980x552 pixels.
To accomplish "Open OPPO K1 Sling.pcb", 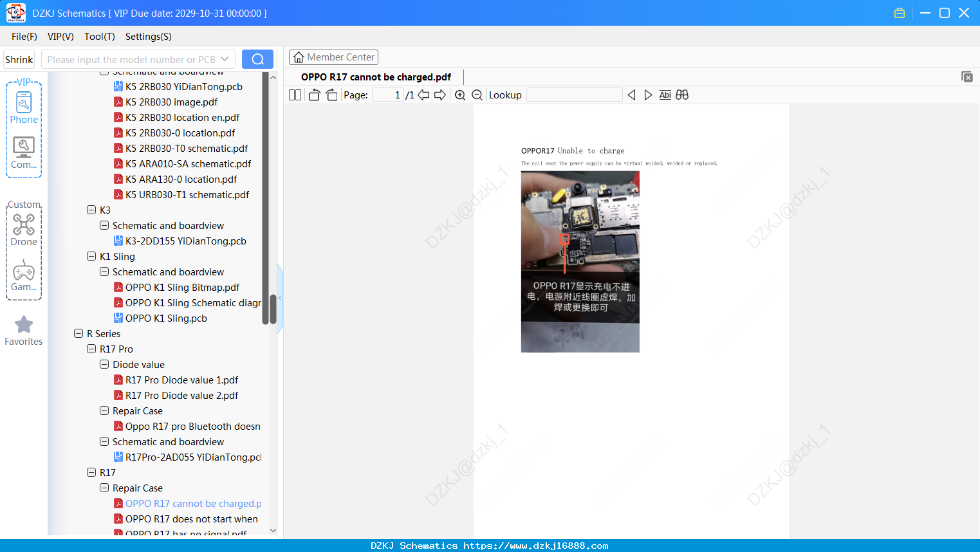I will pyautogui.click(x=166, y=318).
